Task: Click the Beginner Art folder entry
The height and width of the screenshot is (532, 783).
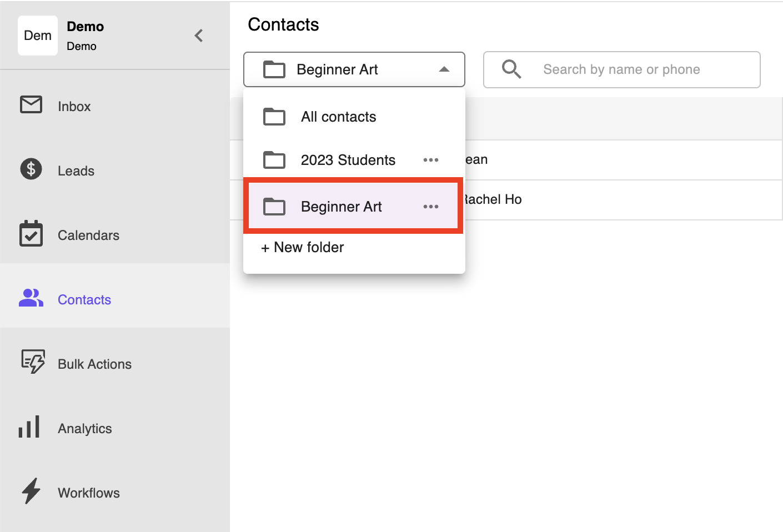Action: (x=341, y=206)
